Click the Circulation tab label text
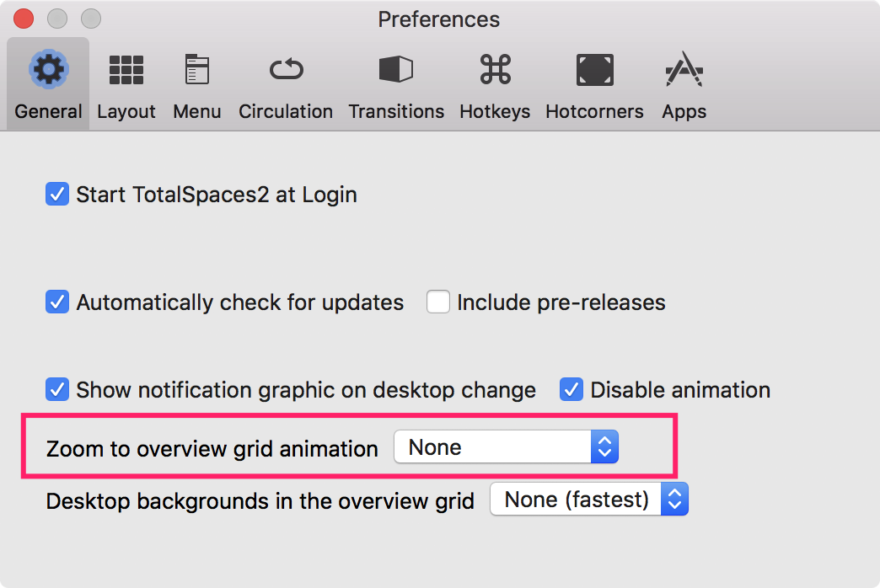The width and height of the screenshot is (880, 588). (x=286, y=111)
